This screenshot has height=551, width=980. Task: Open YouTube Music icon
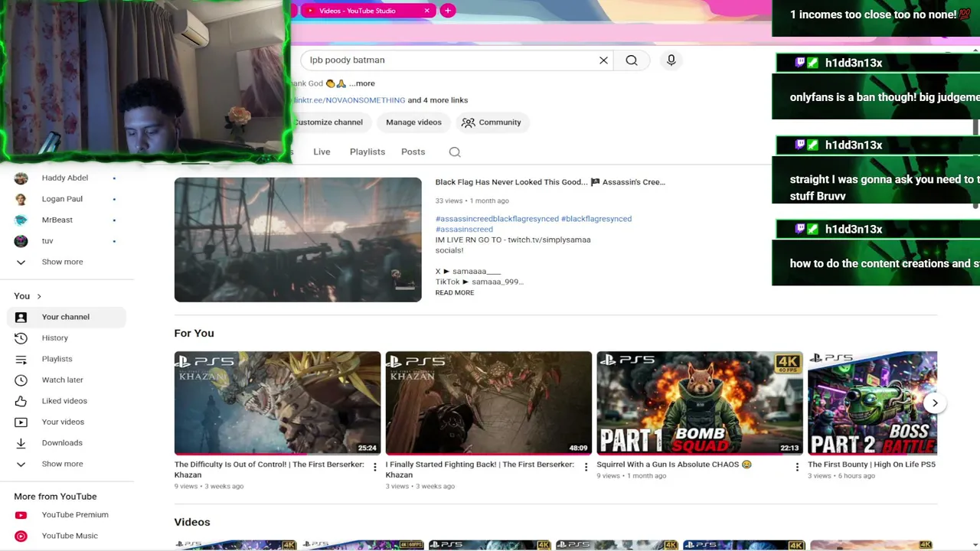pyautogui.click(x=21, y=536)
